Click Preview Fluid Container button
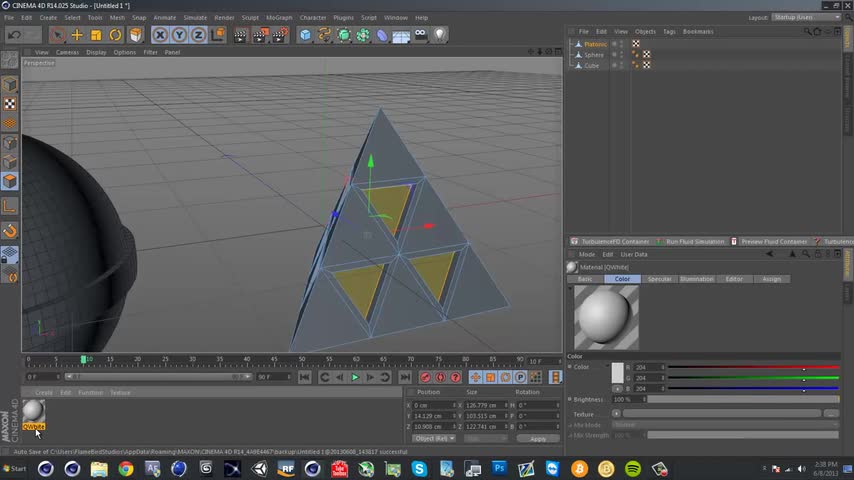854x480 pixels. pos(768,241)
